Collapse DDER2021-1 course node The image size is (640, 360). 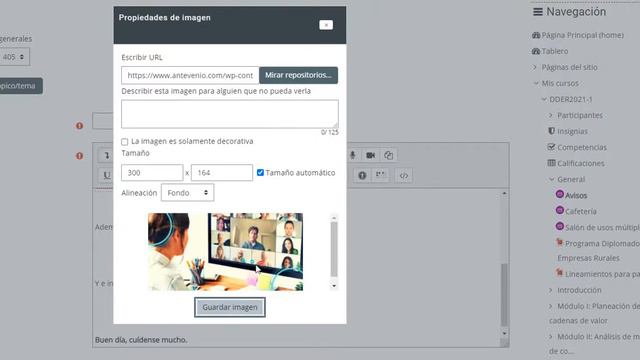(x=544, y=99)
